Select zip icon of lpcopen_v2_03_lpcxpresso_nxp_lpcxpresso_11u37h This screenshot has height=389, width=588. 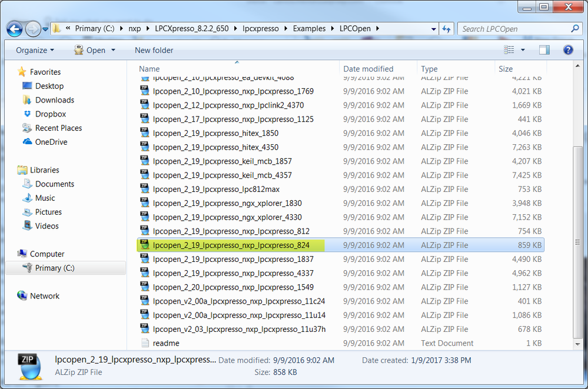144,328
